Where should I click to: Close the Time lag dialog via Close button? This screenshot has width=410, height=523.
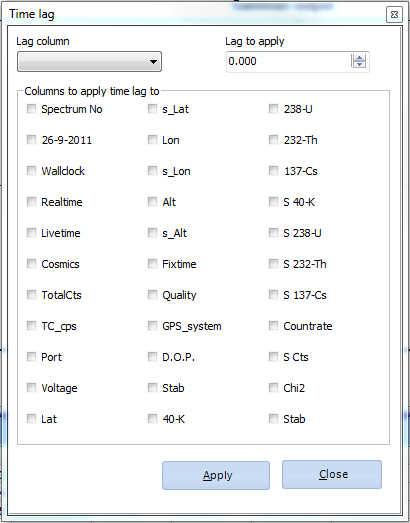[332, 474]
